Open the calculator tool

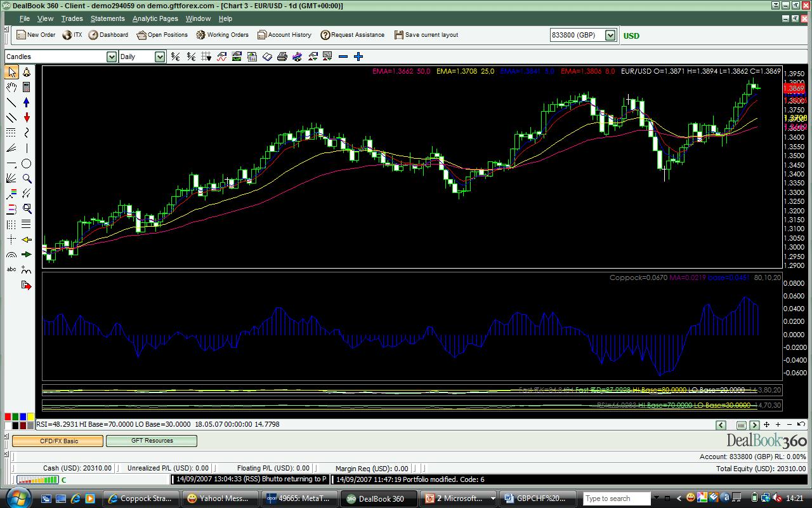(27, 88)
